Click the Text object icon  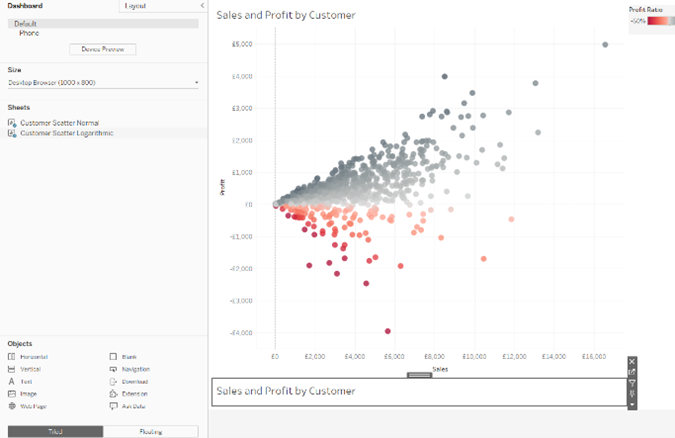(11, 381)
